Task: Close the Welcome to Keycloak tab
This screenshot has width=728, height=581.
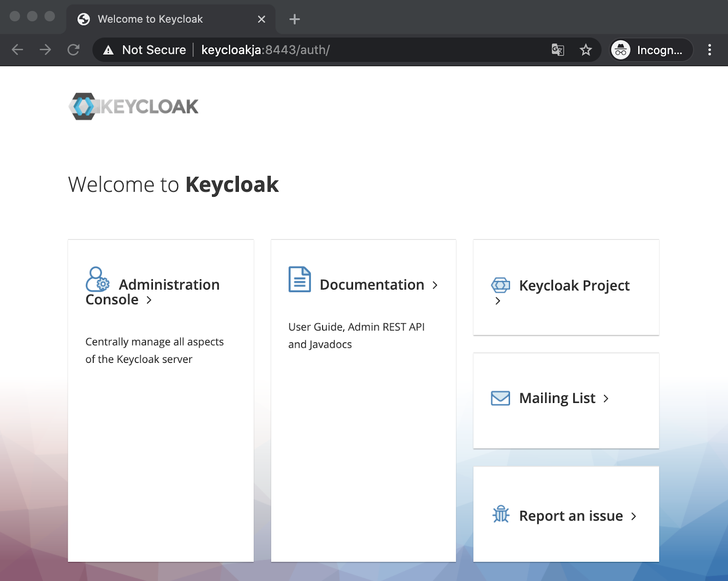Action: [x=261, y=19]
